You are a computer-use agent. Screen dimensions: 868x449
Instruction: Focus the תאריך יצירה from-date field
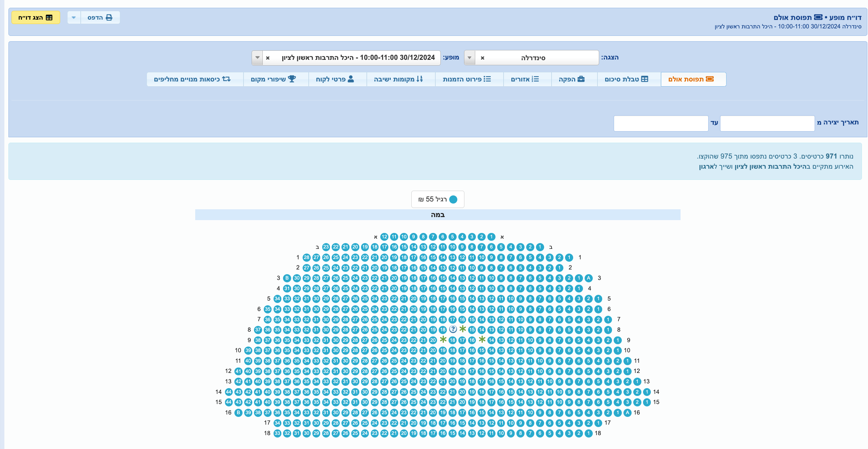(767, 123)
